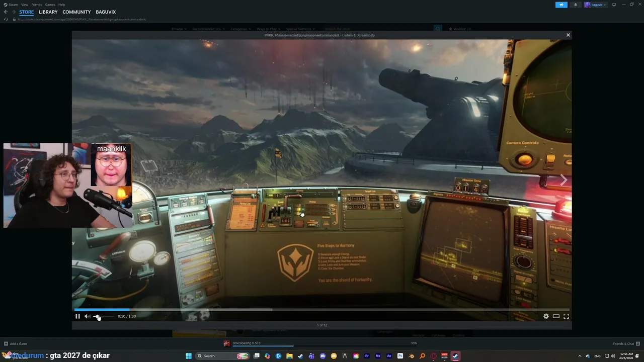Open the Windows Start menu
The width and height of the screenshot is (644, 362).
[189, 356]
